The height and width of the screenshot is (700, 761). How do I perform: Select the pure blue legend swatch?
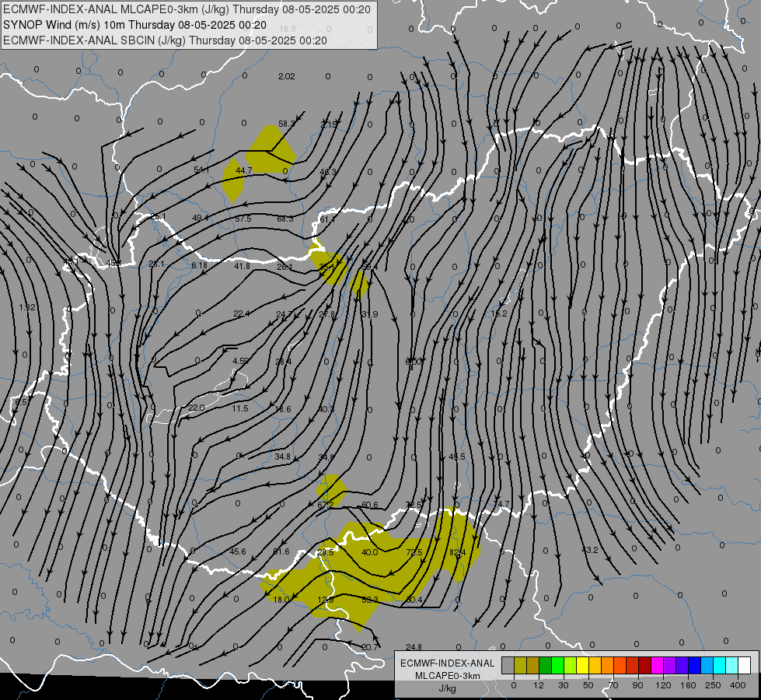[694, 665]
